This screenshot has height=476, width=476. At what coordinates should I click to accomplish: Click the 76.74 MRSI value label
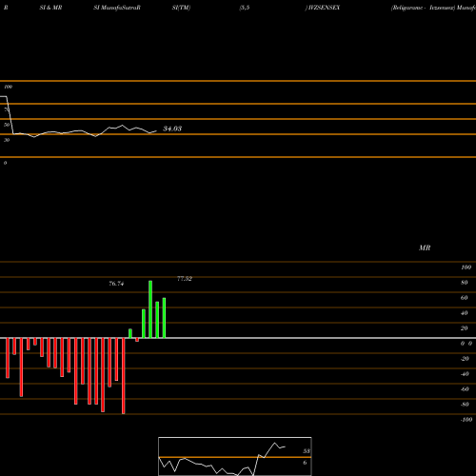[x=116, y=284]
